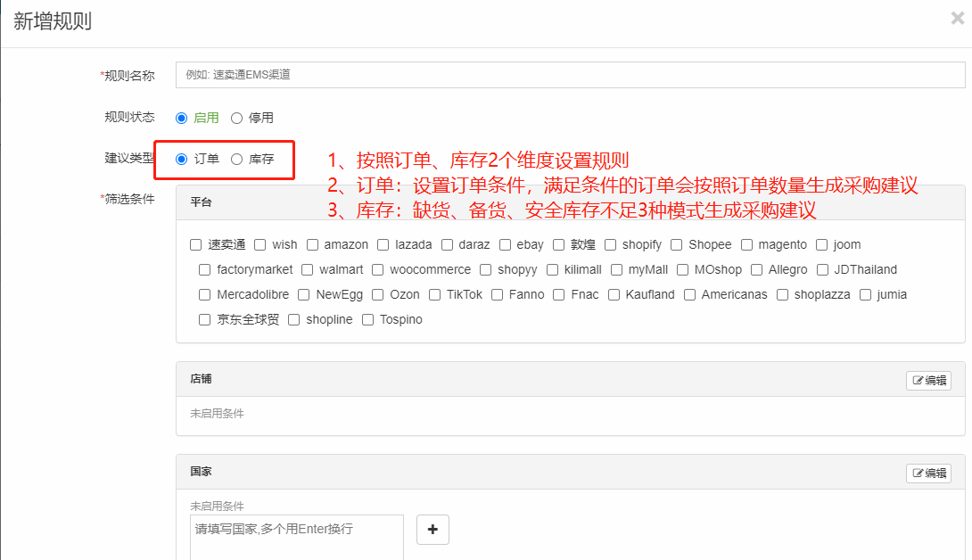Click the country textarea field
The image size is (972, 560).
[297, 537]
